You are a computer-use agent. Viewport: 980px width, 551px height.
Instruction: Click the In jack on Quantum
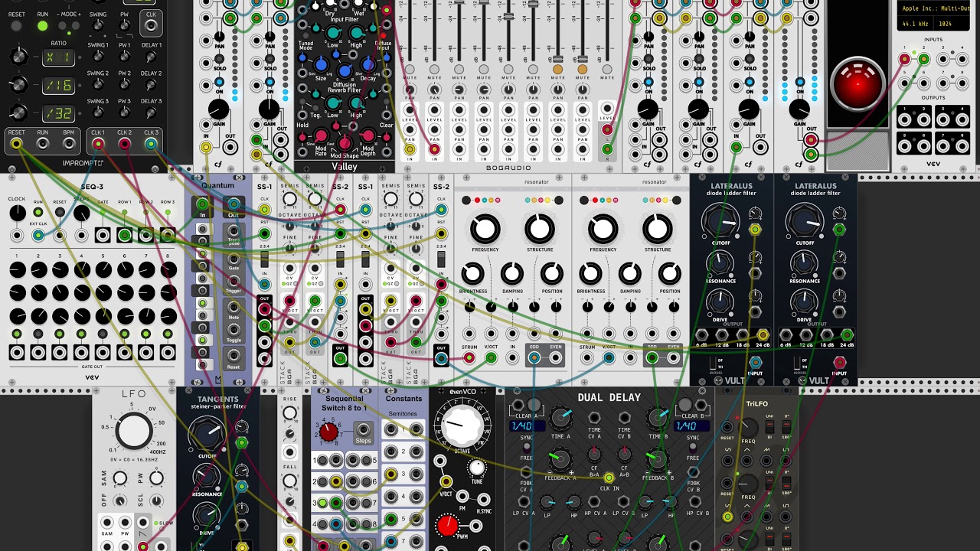(x=202, y=204)
